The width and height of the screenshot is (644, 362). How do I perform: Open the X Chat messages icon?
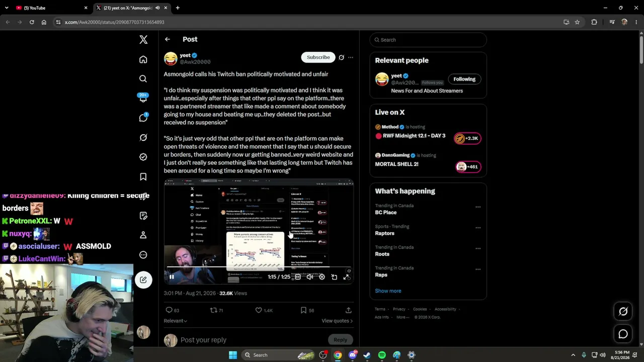pos(143,118)
